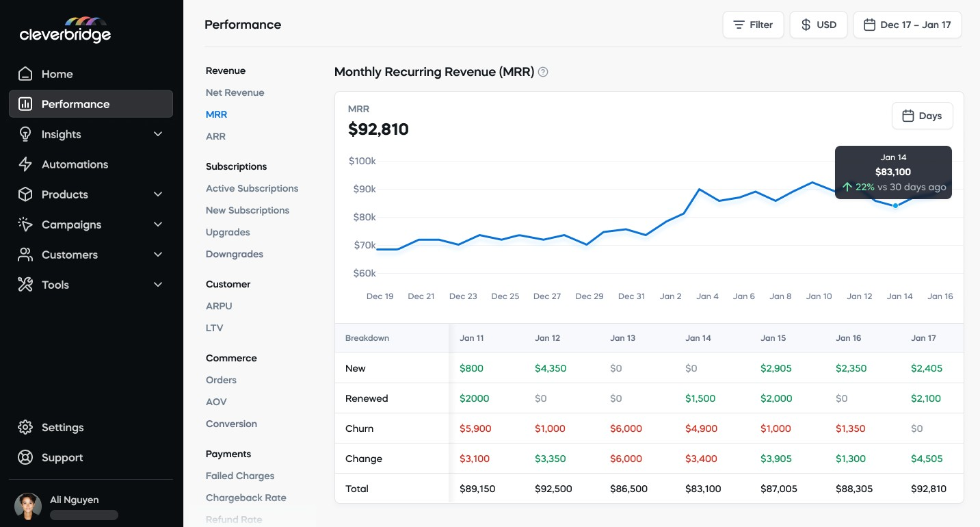Open the Dec 17 – Jan 17 date picker
The image size is (980, 527).
coord(908,24)
